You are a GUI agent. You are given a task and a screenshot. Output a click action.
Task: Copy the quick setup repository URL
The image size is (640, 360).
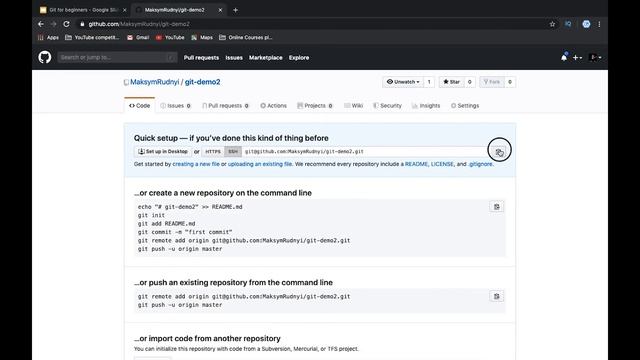pos(499,152)
